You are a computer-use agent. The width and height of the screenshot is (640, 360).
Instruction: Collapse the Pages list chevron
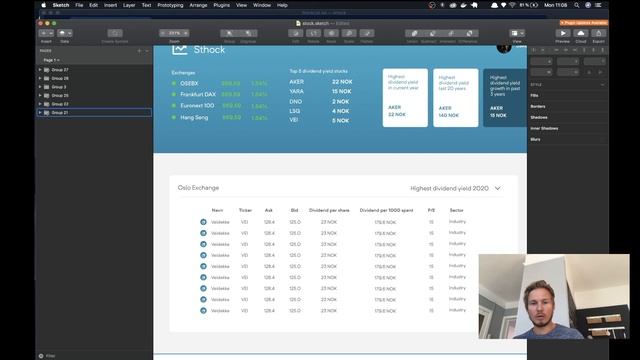click(x=147, y=51)
